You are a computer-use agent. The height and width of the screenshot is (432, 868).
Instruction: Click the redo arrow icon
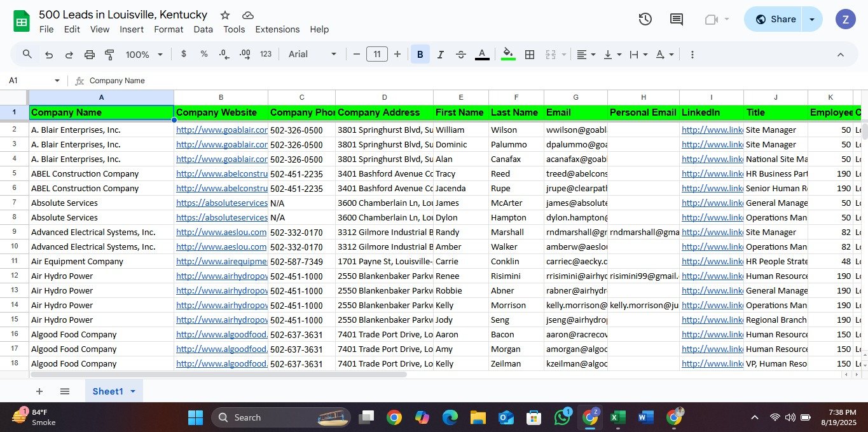point(69,55)
